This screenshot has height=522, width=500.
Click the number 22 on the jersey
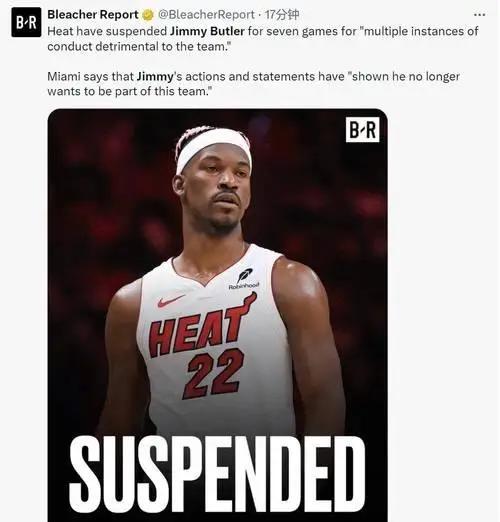(x=213, y=373)
